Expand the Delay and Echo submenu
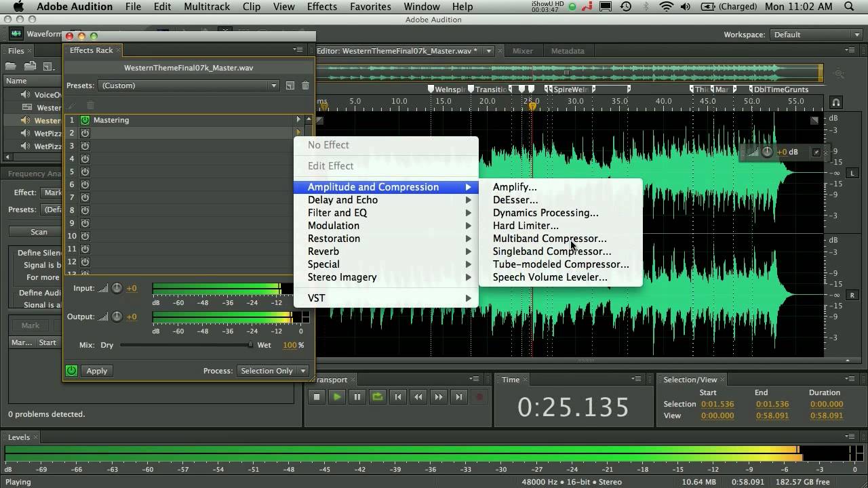The height and width of the screenshot is (488, 868). 386,200
